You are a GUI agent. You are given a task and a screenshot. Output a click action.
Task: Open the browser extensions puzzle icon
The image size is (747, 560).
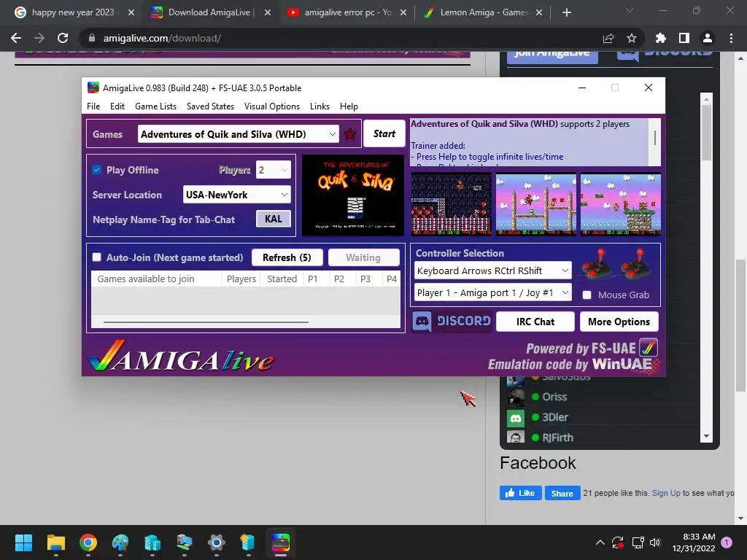click(x=661, y=38)
